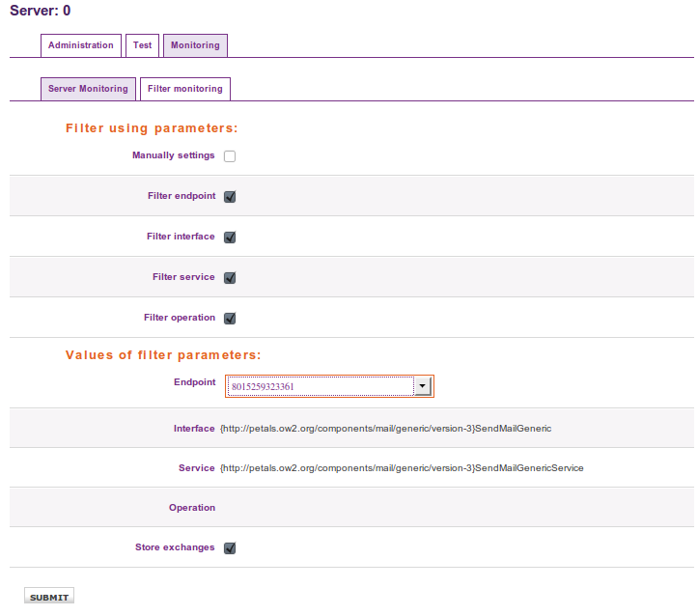
Task: Disable the Filter service checkbox
Action: 230,278
